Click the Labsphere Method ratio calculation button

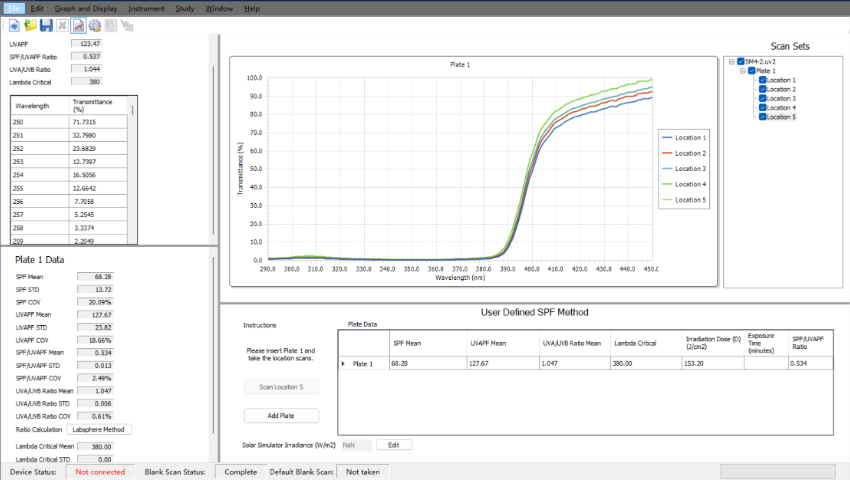coord(99,430)
